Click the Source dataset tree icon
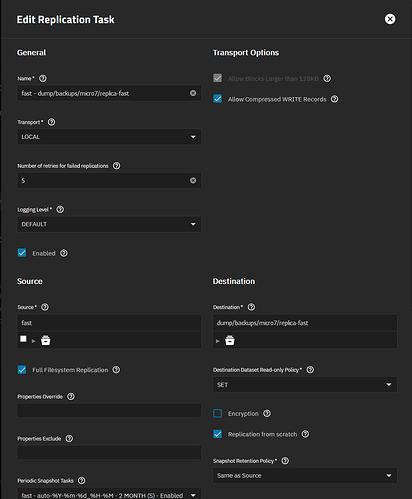 [x=46, y=340]
